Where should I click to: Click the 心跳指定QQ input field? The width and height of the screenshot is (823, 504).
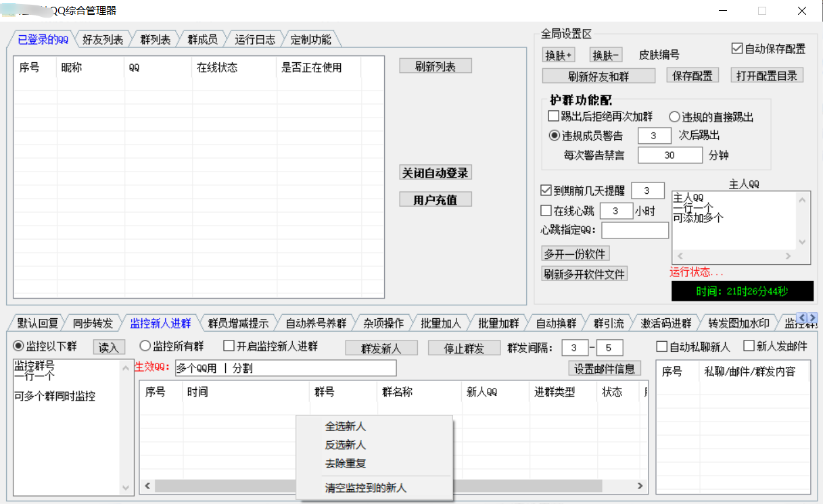634,230
